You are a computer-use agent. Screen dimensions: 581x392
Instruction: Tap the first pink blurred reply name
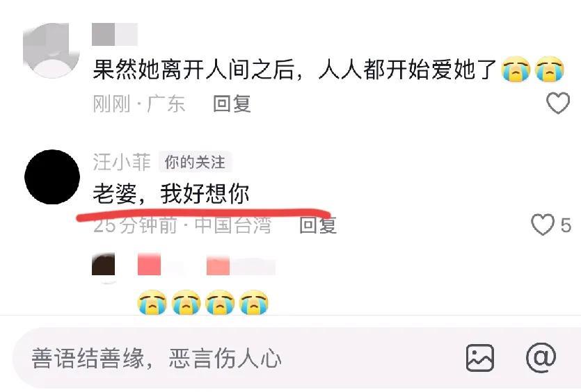pos(149,264)
